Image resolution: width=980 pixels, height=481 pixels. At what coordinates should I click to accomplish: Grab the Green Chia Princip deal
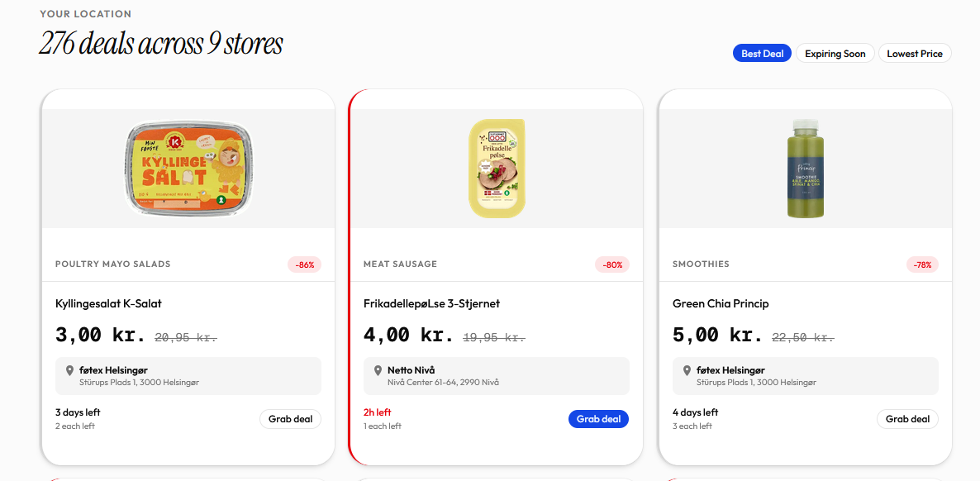click(x=907, y=419)
